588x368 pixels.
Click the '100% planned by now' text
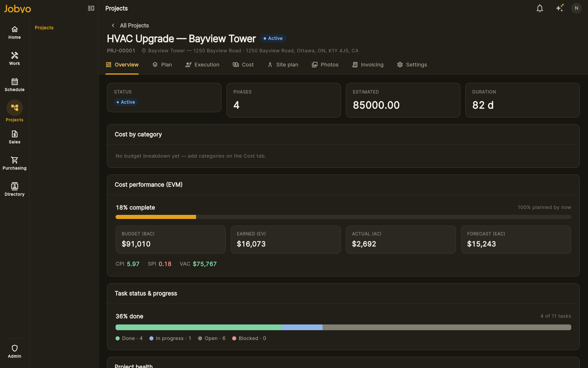(544, 207)
